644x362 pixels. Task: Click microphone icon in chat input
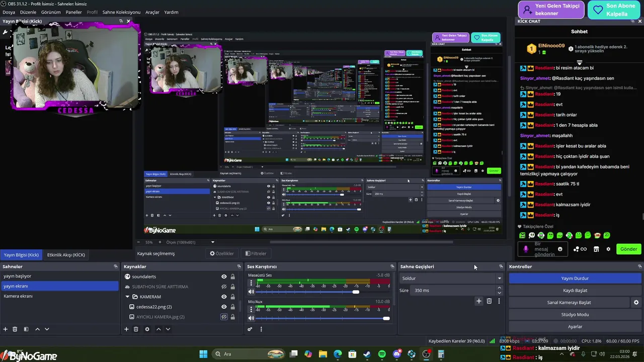coord(526,249)
